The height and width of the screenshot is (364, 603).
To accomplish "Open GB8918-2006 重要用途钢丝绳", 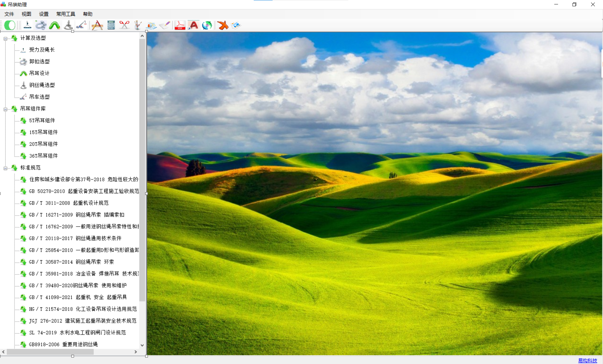I will click(64, 344).
